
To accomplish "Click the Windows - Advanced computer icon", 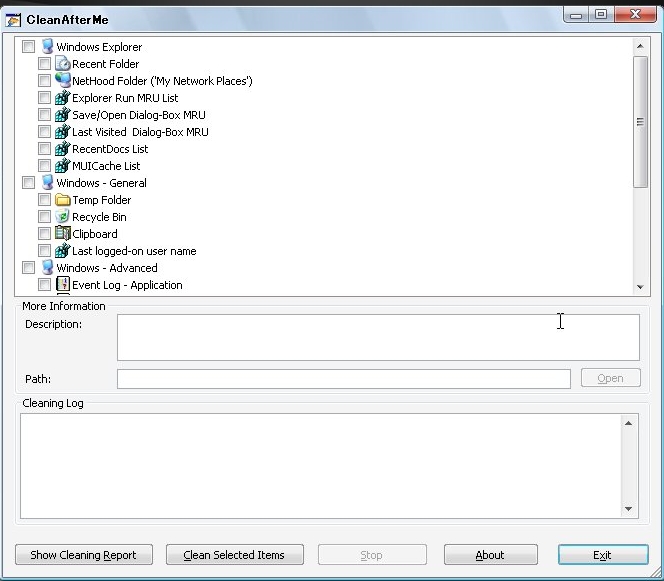I will click(47, 268).
